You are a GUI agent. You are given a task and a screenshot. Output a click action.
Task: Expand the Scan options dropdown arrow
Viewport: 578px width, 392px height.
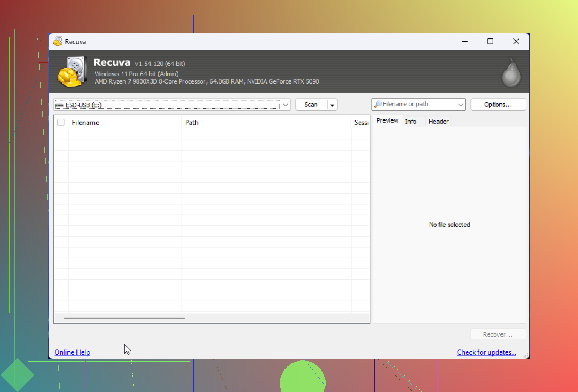pyautogui.click(x=332, y=105)
